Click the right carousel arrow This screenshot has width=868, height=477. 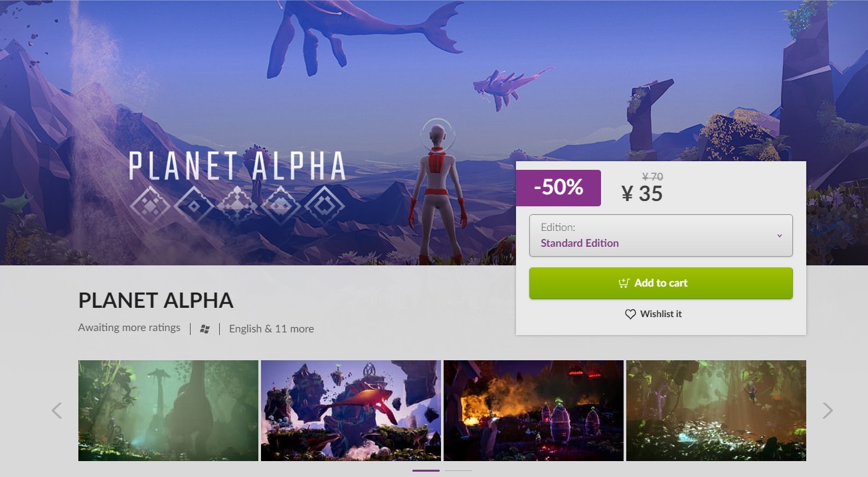tap(827, 411)
